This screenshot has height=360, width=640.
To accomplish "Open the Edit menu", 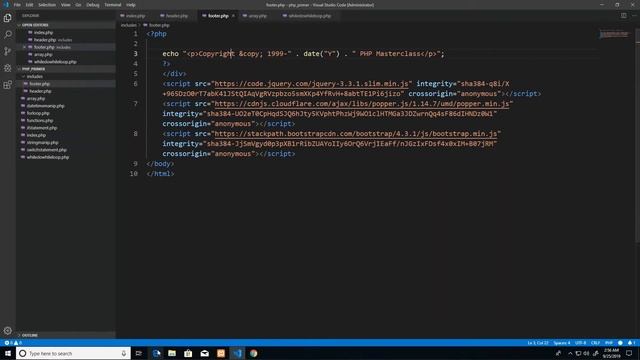I will pos(29,5).
